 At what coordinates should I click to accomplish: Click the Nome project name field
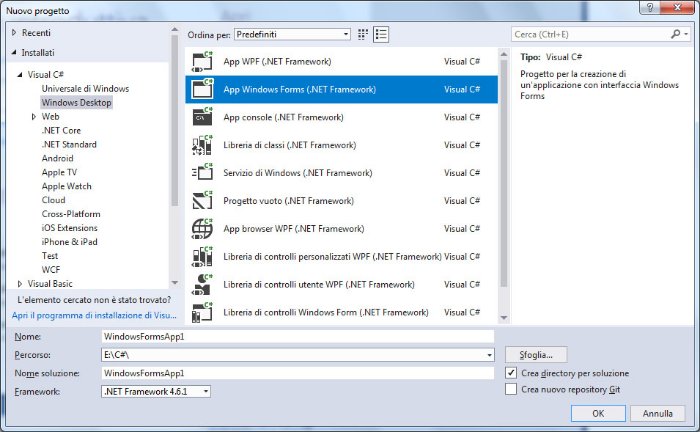[298, 336]
